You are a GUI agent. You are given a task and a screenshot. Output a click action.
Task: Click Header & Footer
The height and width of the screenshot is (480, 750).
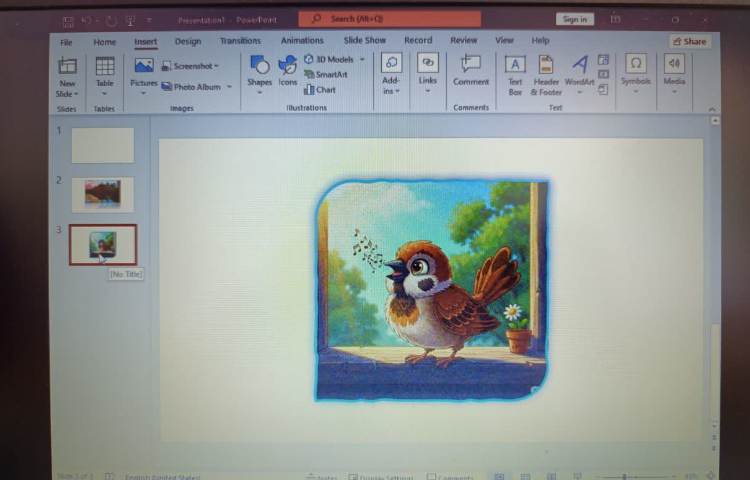(546, 68)
